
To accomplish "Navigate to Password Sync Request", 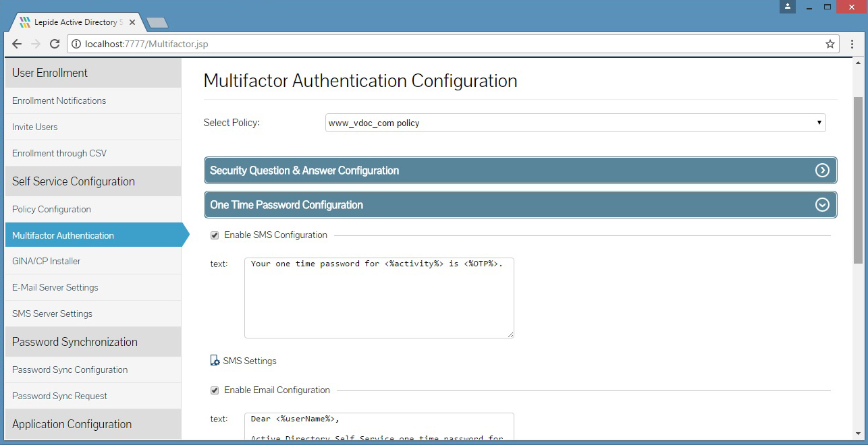I will pyautogui.click(x=59, y=396).
